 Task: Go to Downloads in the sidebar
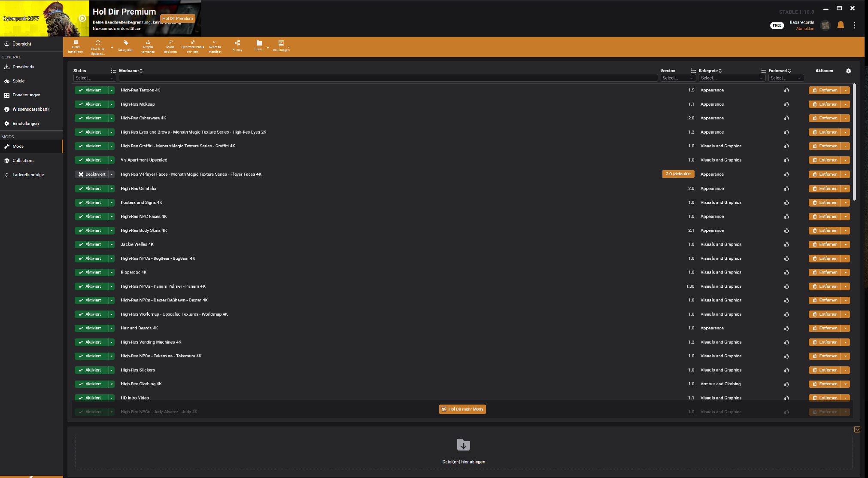click(23, 67)
